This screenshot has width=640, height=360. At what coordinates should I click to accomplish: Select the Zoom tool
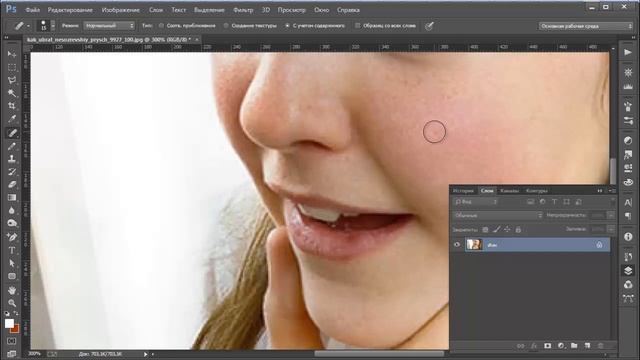pyautogui.click(x=12, y=303)
